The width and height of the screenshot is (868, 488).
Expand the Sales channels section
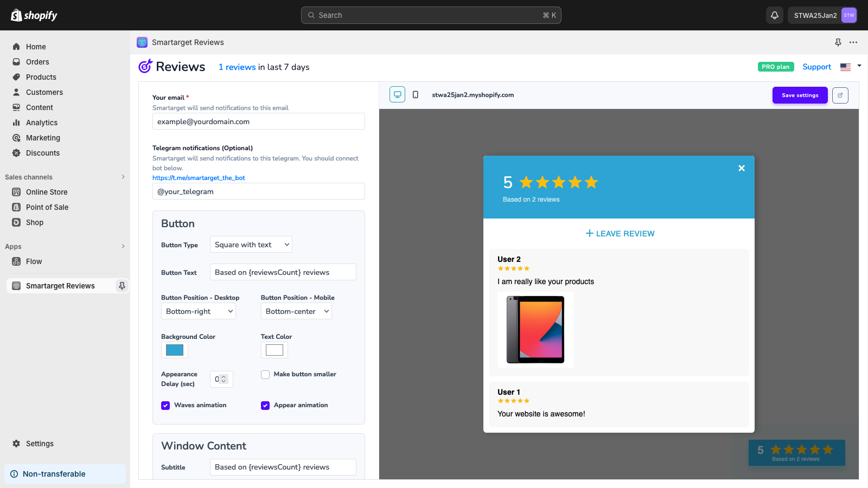pyautogui.click(x=123, y=177)
